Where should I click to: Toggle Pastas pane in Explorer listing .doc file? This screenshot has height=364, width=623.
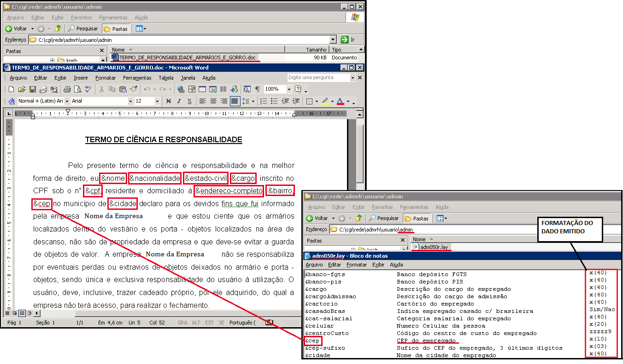116,29
